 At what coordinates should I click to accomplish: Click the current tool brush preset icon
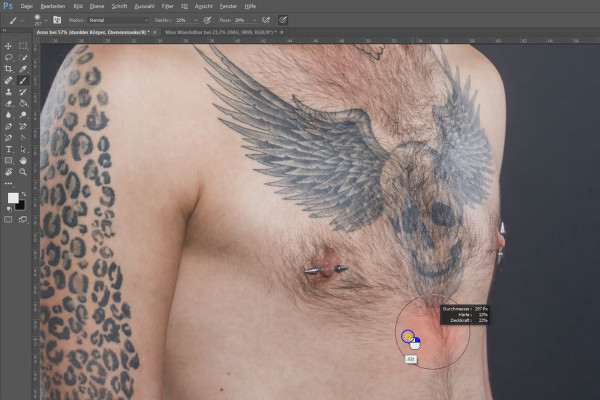click(13, 20)
